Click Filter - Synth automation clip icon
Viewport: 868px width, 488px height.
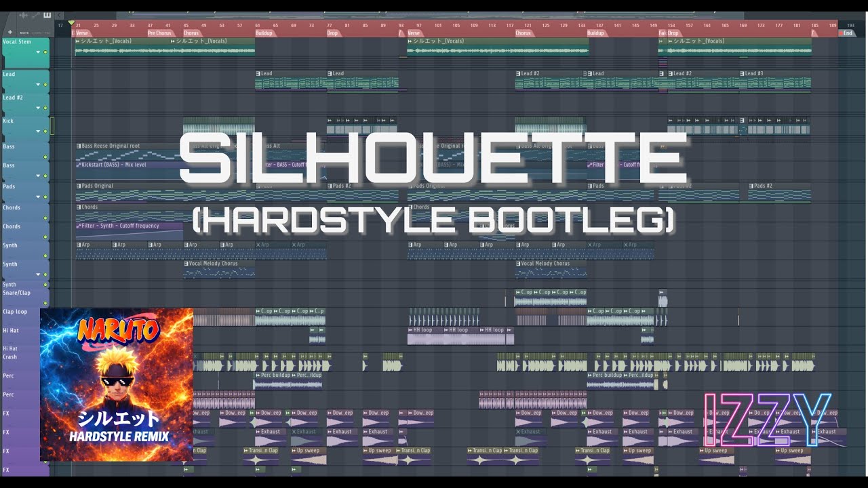point(79,226)
